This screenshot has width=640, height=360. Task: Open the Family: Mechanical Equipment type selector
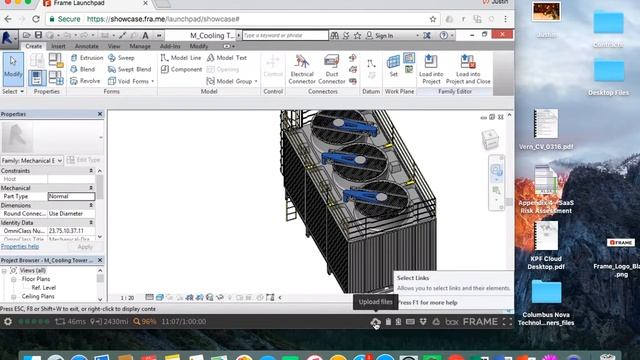[32, 160]
